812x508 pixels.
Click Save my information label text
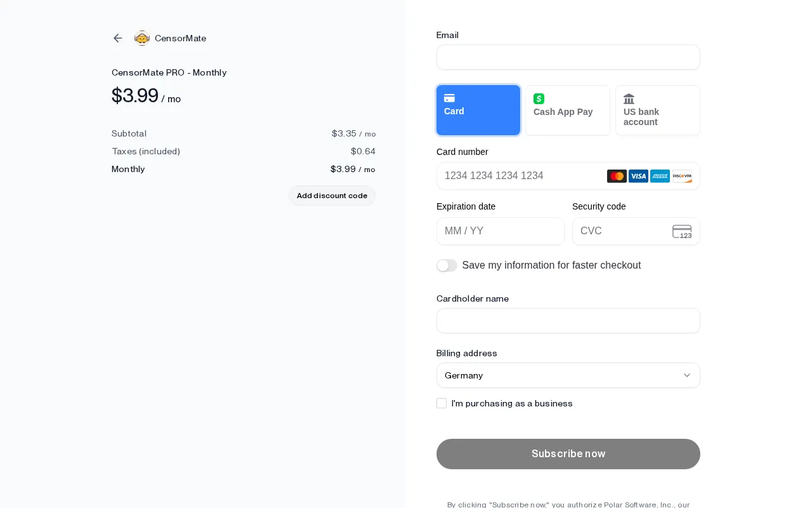pyautogui.click(x=551, y=265)
